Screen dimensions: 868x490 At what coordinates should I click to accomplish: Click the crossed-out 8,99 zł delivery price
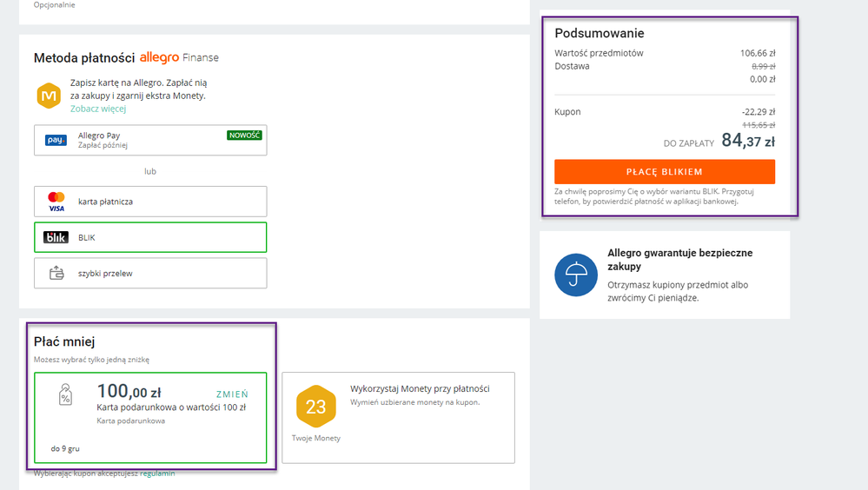coord(764,66)
